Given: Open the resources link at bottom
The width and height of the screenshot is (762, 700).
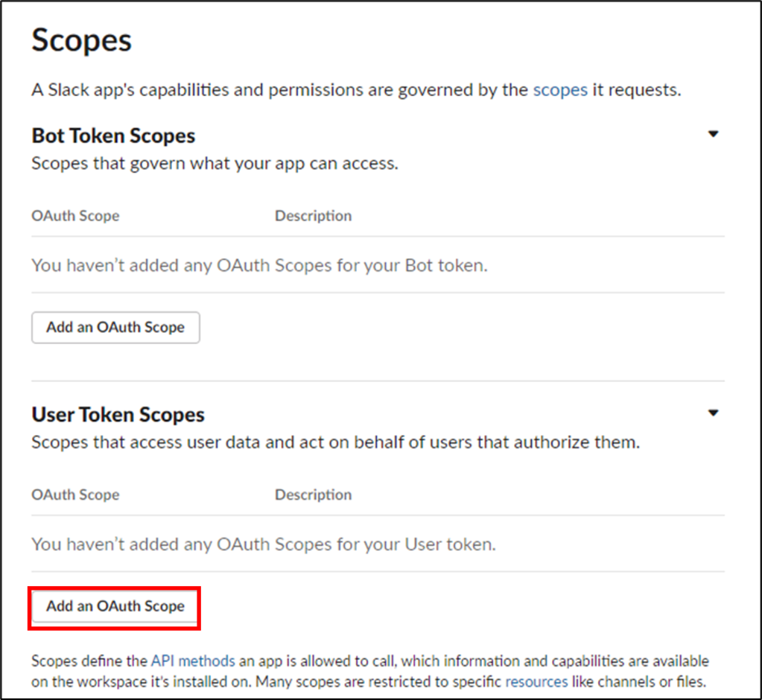Looking at the screenshot, I should pos(536,681).
